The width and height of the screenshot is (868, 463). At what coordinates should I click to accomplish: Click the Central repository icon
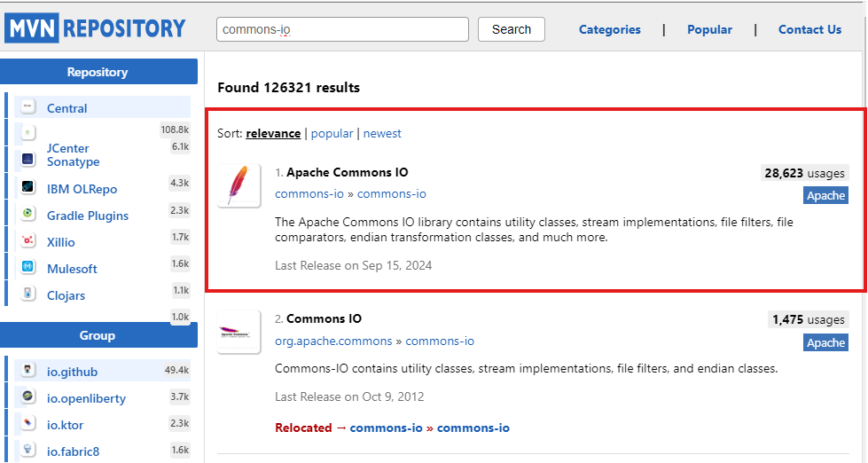28,106
